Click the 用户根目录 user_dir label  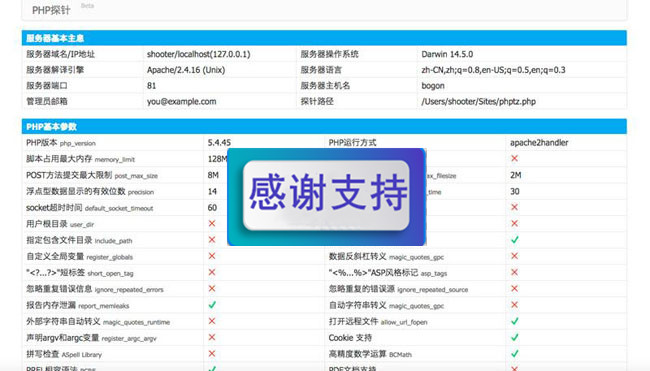60,224
